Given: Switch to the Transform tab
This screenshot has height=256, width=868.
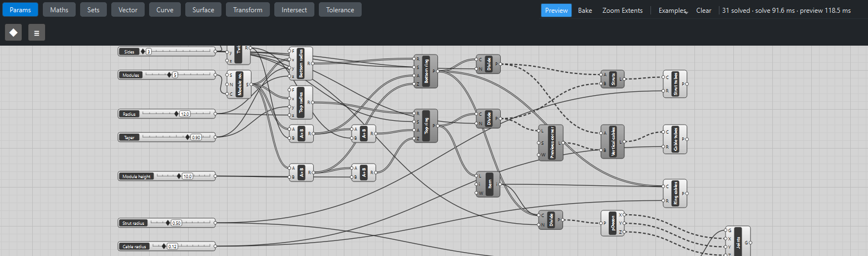Looking at the screenshot, I should [248, 10].
